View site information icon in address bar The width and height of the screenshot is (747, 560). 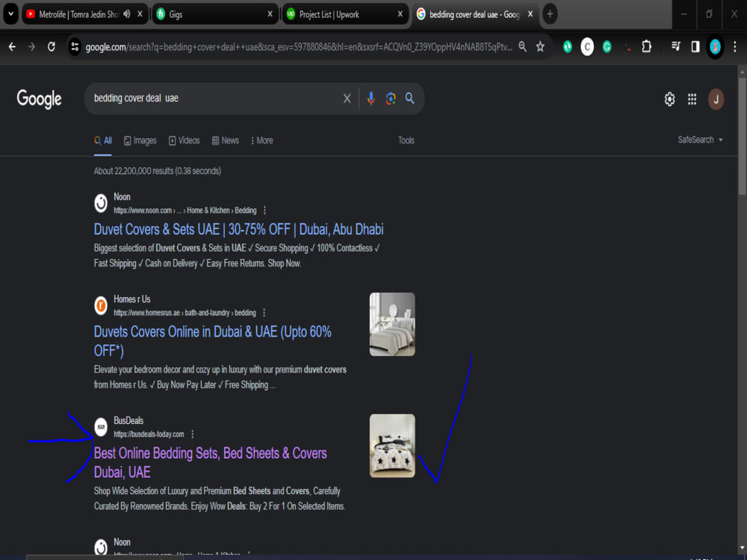75,46
